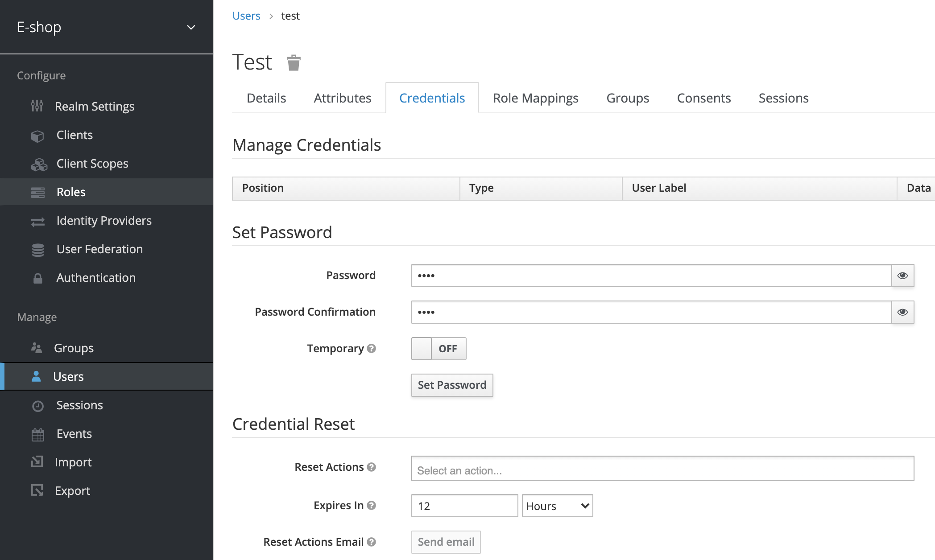Click the Roles icon
Viewport: 935px width, 560px height.
[x=38, y=192]
